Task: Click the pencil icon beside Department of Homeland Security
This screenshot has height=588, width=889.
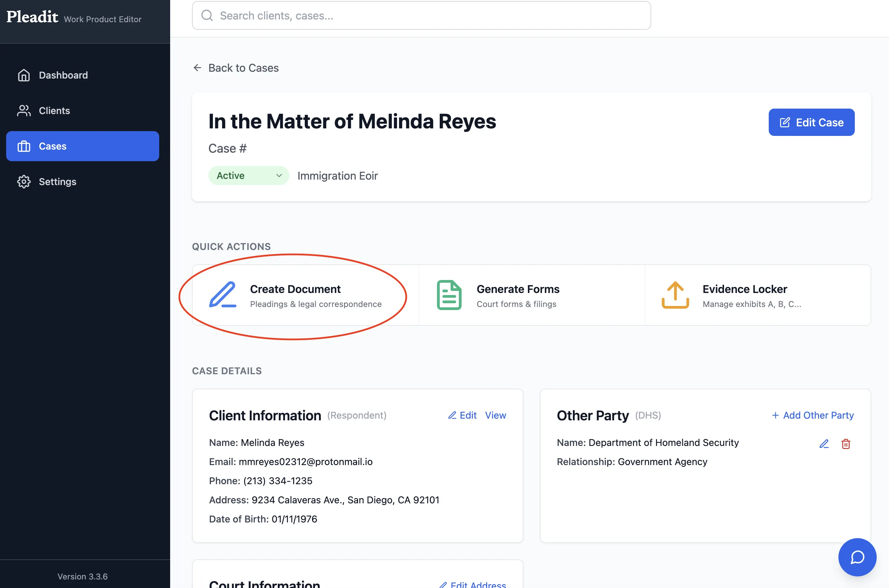Action: click(x=824, y=444)
